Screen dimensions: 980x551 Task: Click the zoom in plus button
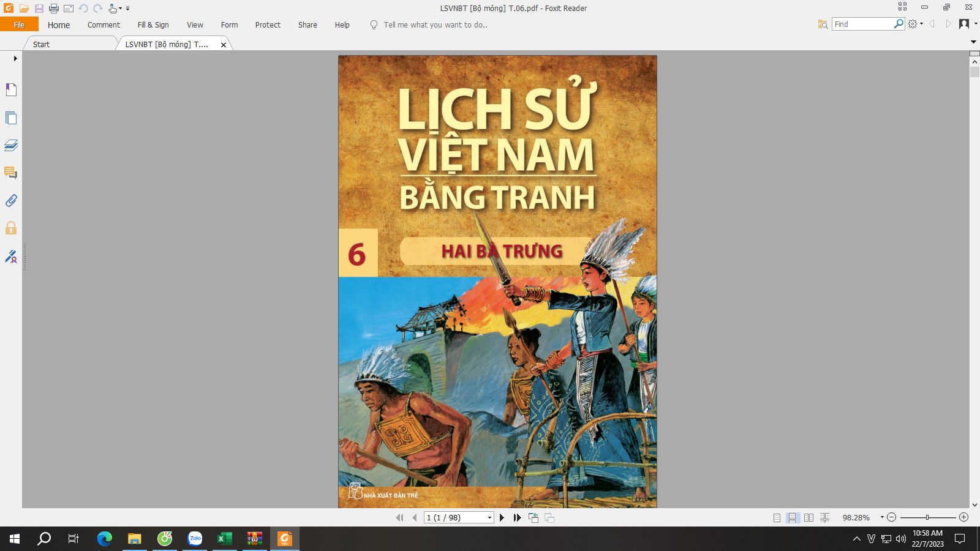pyautogui.click(x=964, y=517)
